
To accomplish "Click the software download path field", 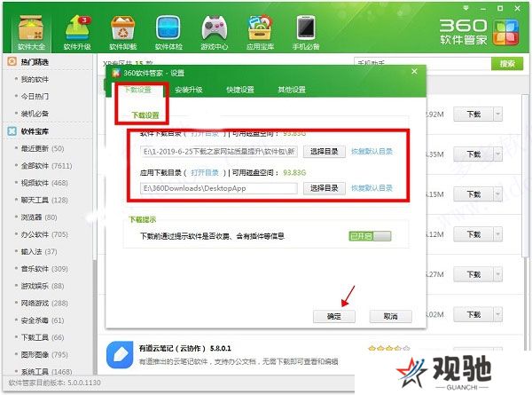I will [x=219, y=152].
